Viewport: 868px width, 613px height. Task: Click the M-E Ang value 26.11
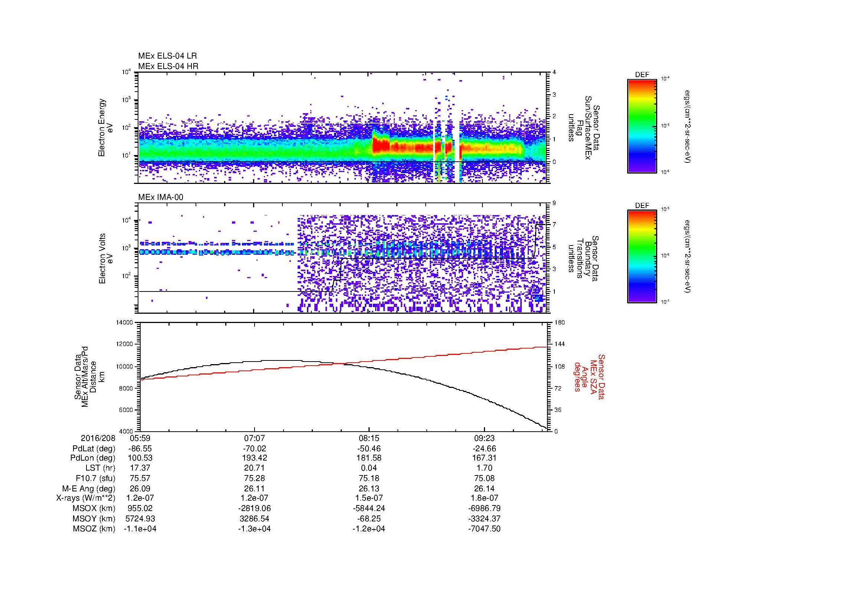click(255, 488)
